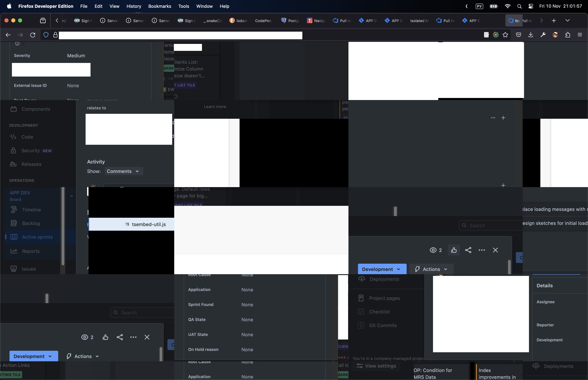The height and width of the screenshot is (380, 588).
Task: Open the Bookmarks menu in menu bar
Action: 159,6
